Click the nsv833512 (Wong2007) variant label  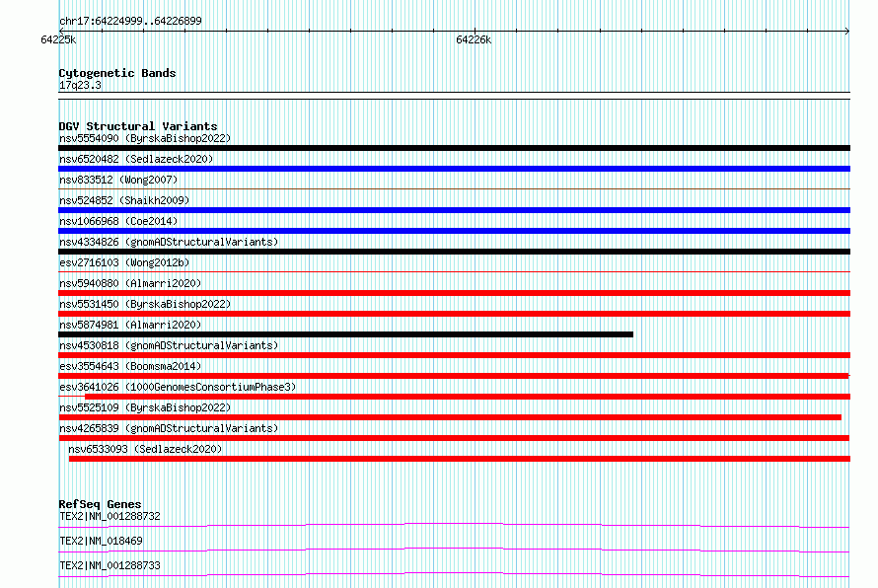click(118, 180)
